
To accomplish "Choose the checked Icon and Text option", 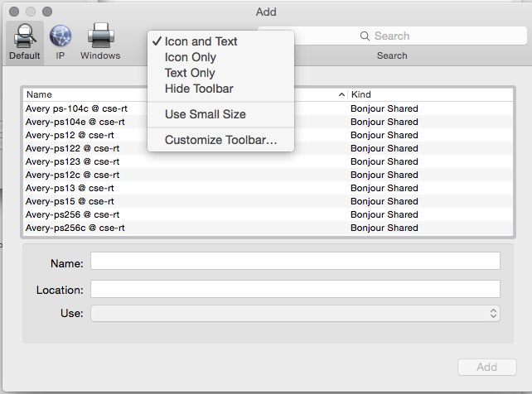I will [201, 41].
